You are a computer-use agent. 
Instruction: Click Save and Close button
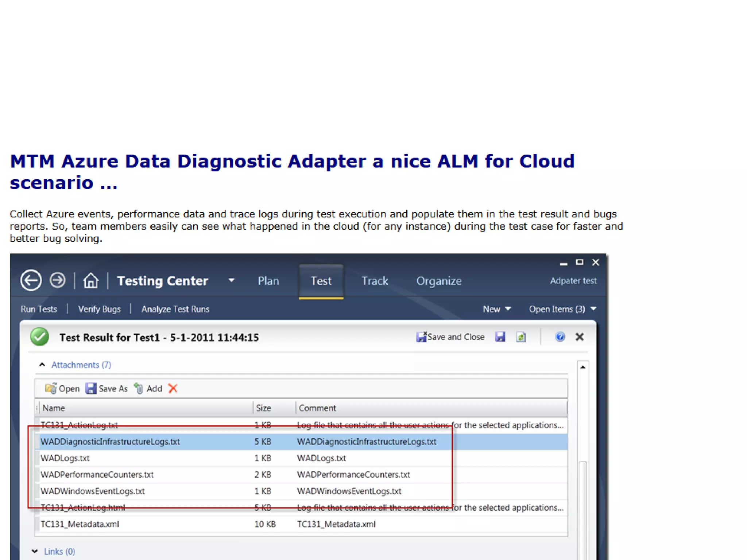[x=450, y=337]
